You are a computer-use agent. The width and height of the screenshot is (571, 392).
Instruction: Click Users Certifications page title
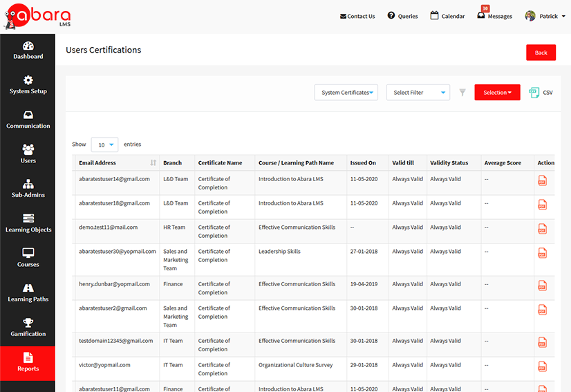pos(104,50)
